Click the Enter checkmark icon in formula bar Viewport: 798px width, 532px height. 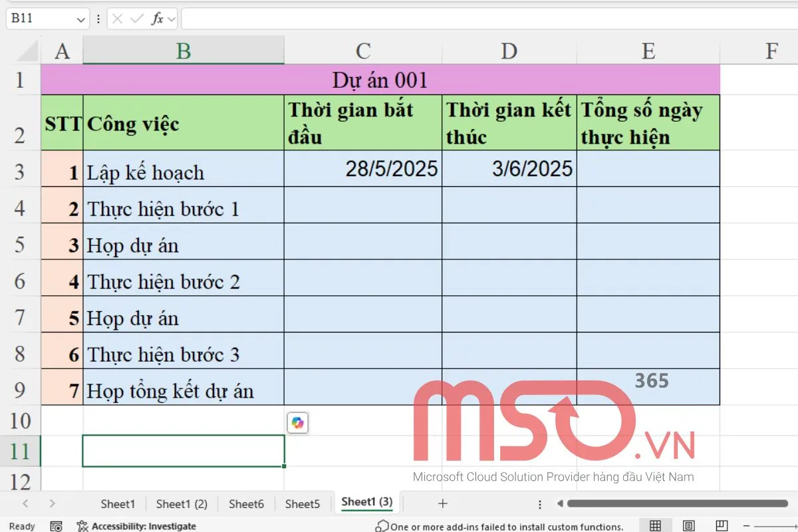[x=138, y=18]
